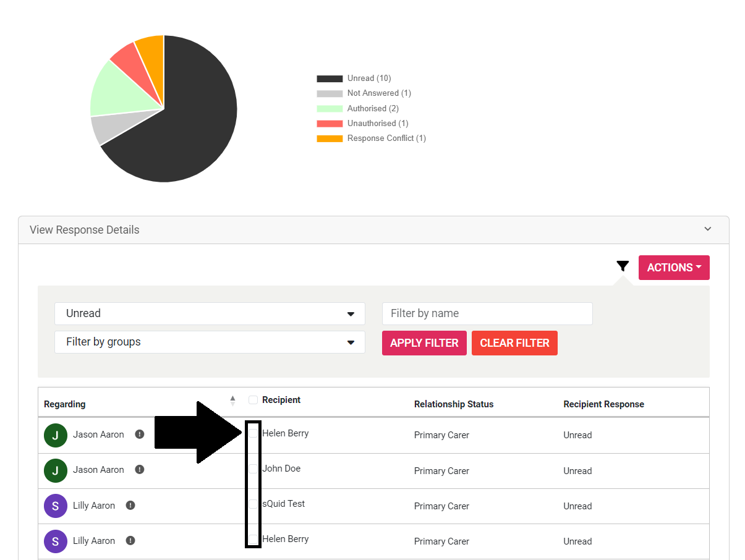Viewport: 745px width, 560px height.
Task: Sort table using Regarding column sort arrows
Action: [232, 401]
